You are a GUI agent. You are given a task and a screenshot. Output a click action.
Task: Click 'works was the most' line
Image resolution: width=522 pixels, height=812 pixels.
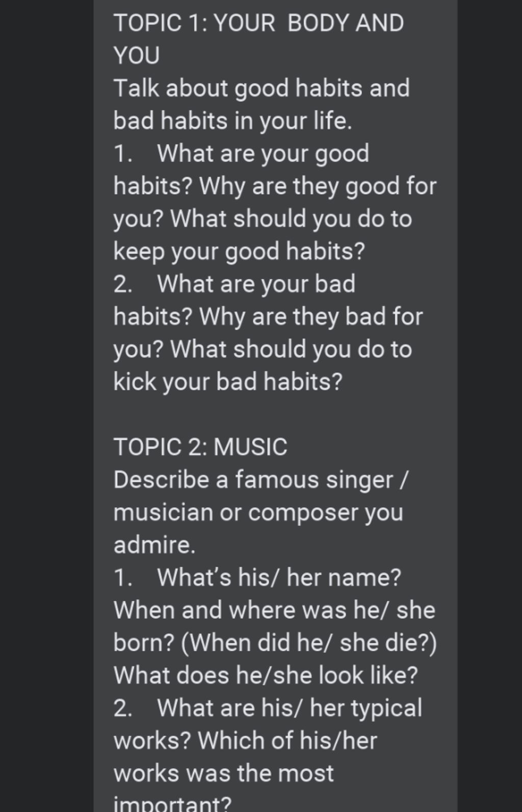pyautogui.click(x=224, y=773)
